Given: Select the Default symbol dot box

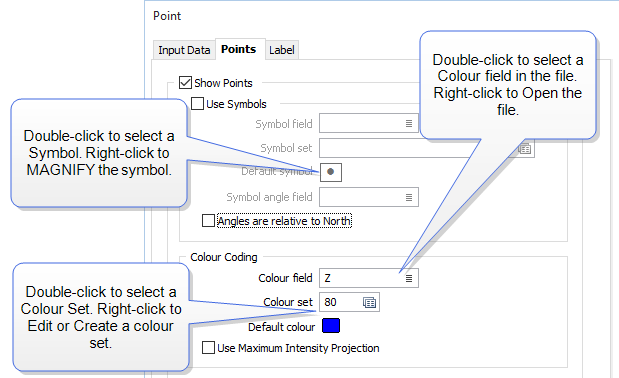Looking at the screenshot, I should [x=331, y=172].
